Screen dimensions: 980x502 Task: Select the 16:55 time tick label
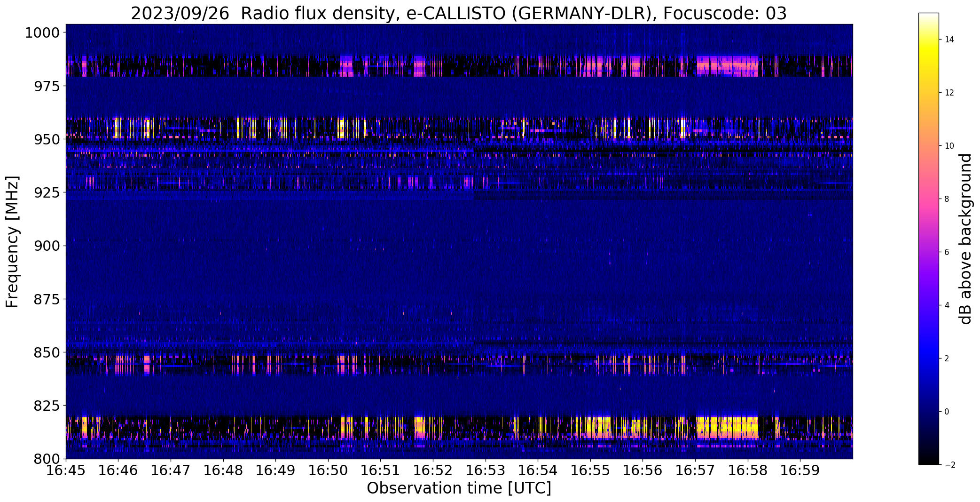[590, 470]
